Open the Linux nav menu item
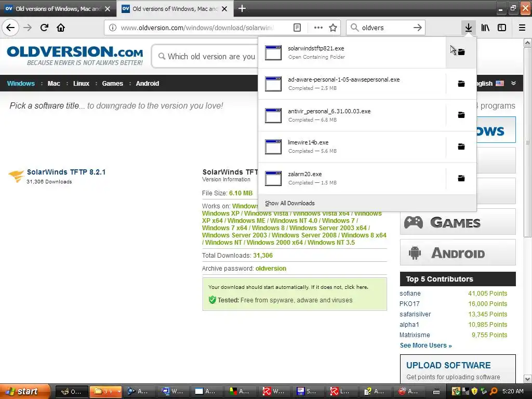This screenshot has width=532, height=399. point(81,84)
